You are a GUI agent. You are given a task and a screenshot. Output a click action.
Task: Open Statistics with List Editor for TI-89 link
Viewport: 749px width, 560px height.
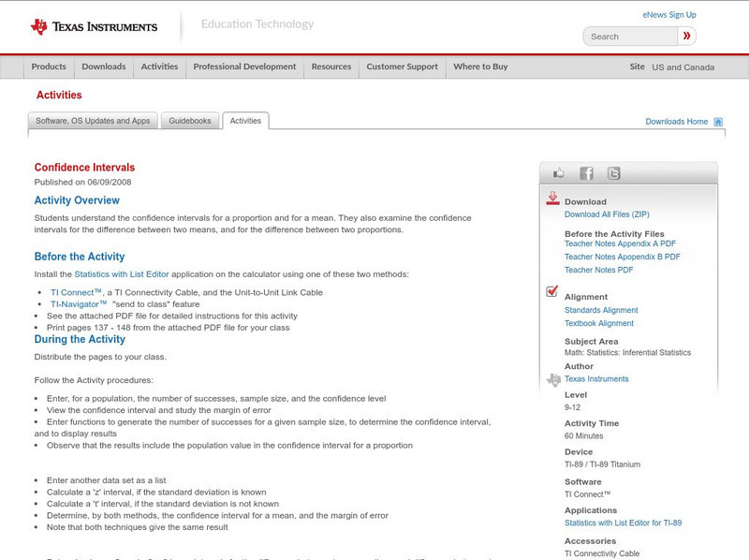coord(623,523)
